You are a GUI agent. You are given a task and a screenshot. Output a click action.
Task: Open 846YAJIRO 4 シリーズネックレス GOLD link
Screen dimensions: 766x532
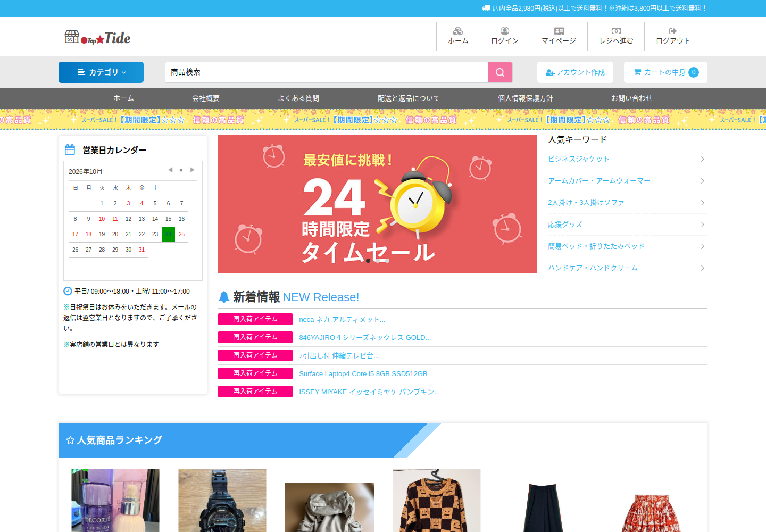[x=365, y=338]
